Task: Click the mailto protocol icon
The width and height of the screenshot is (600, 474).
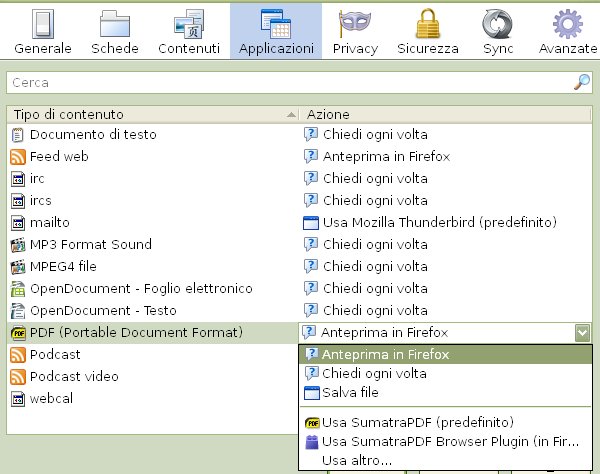Action: pos(18,223)
